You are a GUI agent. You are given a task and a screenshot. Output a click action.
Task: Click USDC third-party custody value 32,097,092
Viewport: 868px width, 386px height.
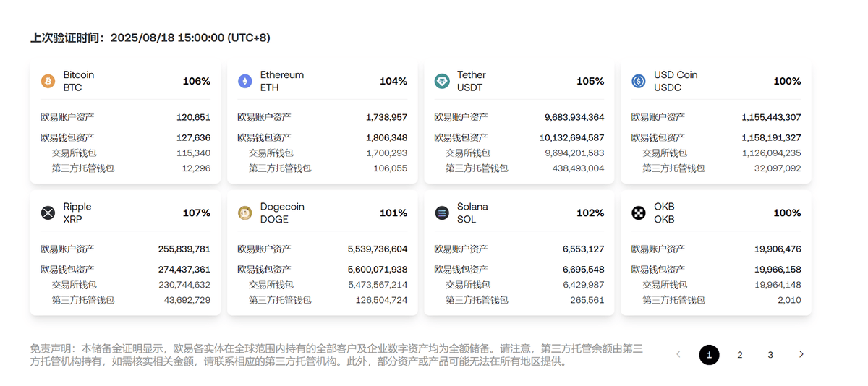pos(778,168)
